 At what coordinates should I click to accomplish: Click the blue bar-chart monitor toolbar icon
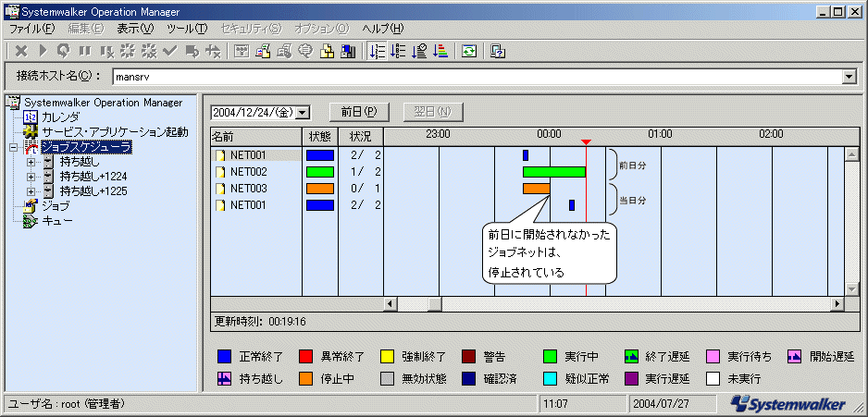[348, 52]
